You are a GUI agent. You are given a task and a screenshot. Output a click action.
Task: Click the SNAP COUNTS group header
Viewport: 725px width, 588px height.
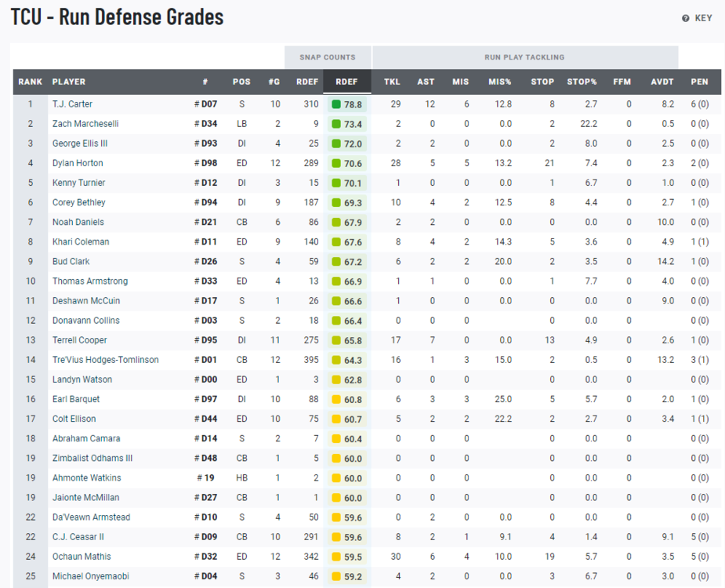coord(327,57)
